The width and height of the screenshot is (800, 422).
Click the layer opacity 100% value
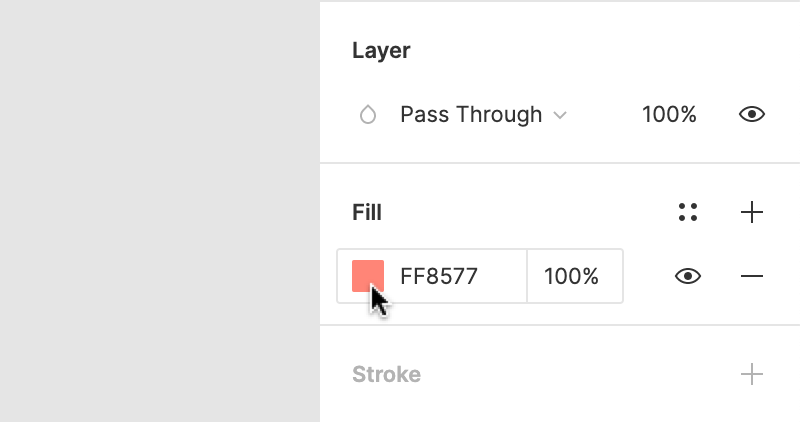click(x=669, y=114)
